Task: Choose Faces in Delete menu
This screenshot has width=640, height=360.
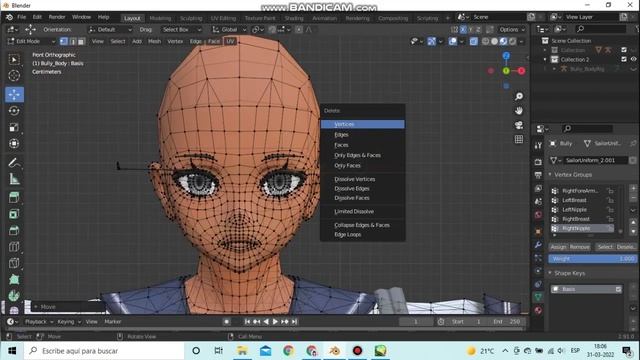Action: click(362, 145)
